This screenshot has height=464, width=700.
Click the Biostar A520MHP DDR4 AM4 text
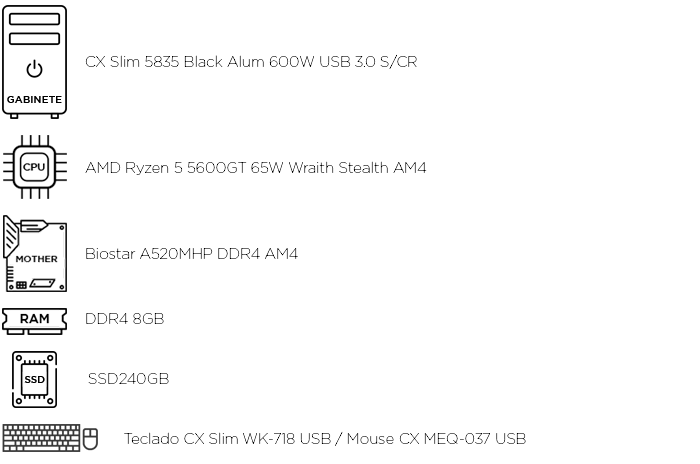tap(191, 254)
